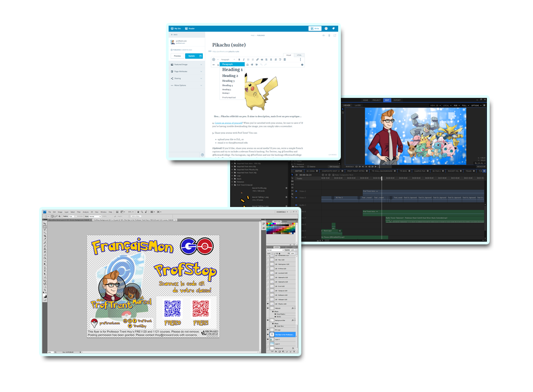Viewport: 533px width, 392px height.
Task: Click the help question mark icon in WordPress sidebar
Action: click(x=202, y=155)
